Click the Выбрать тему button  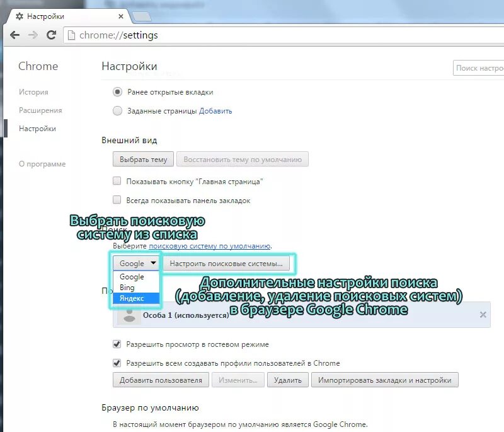click(x=143, y=159)
